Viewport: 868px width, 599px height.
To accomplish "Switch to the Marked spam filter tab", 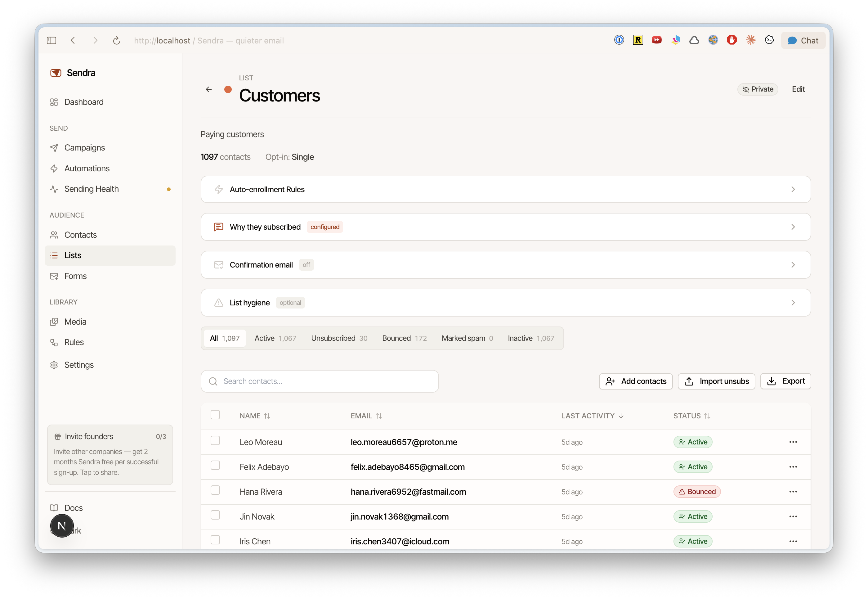I will pos(468,339).
